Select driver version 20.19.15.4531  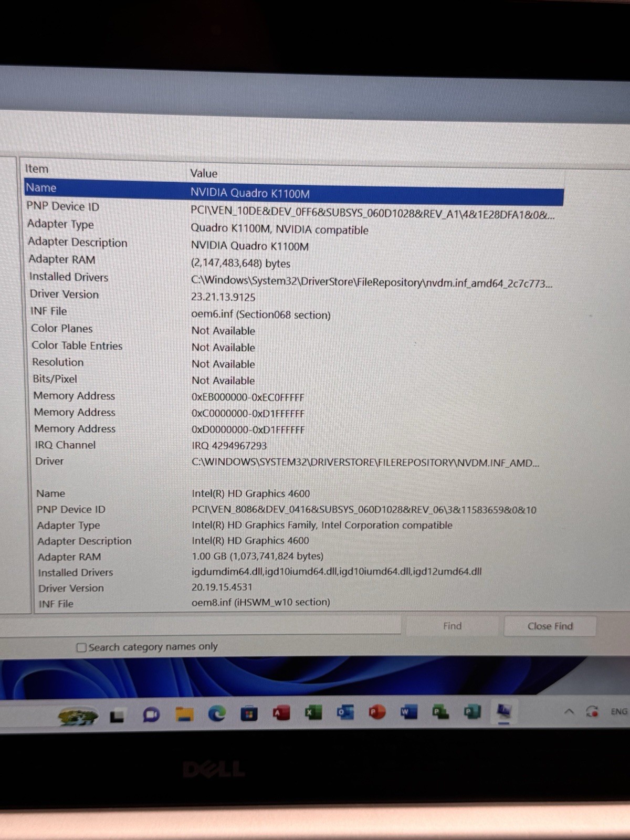pyautogui.click(x=222, y=587)
